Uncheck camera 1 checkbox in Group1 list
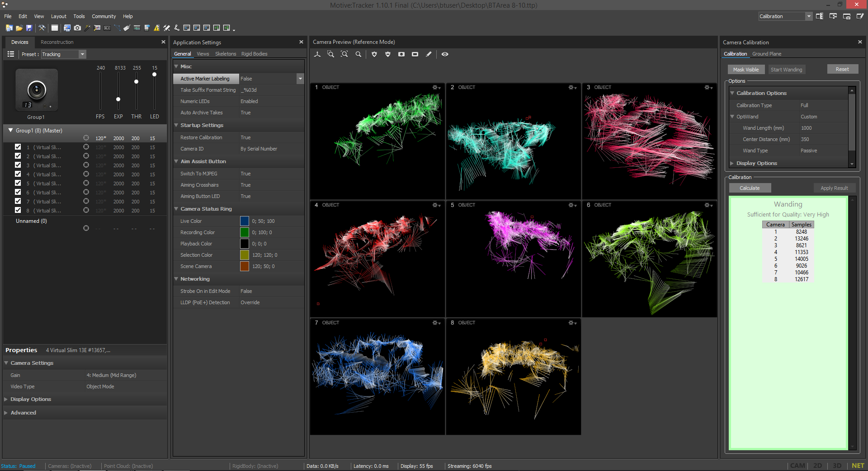The image size is (868, 471). pyautogui.click(x=18, y=147)
